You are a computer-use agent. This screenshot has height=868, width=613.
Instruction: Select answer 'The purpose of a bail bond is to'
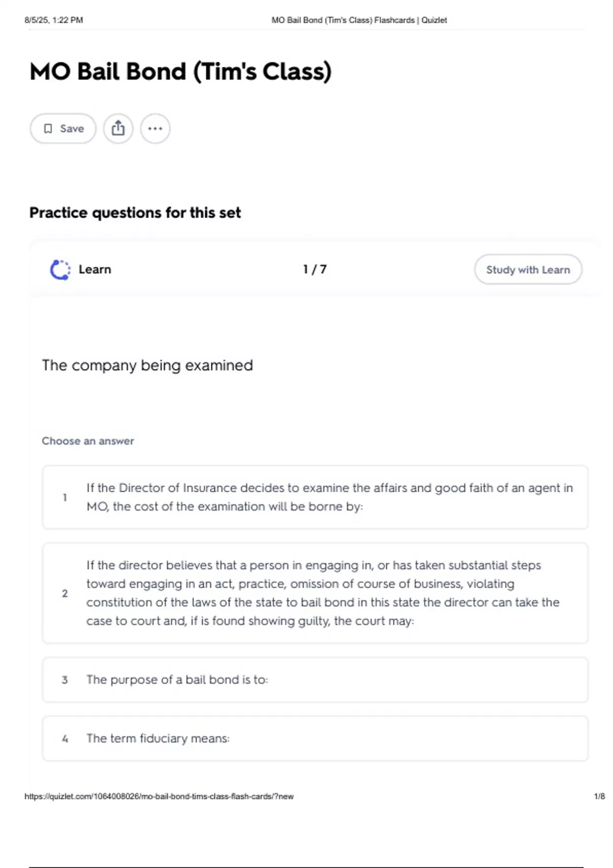(315, 680)
